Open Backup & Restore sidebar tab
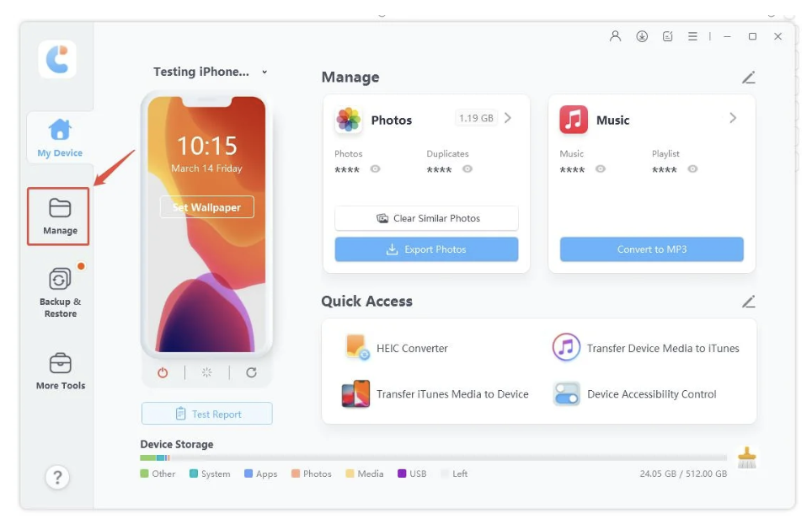 [x=60, y=293]
